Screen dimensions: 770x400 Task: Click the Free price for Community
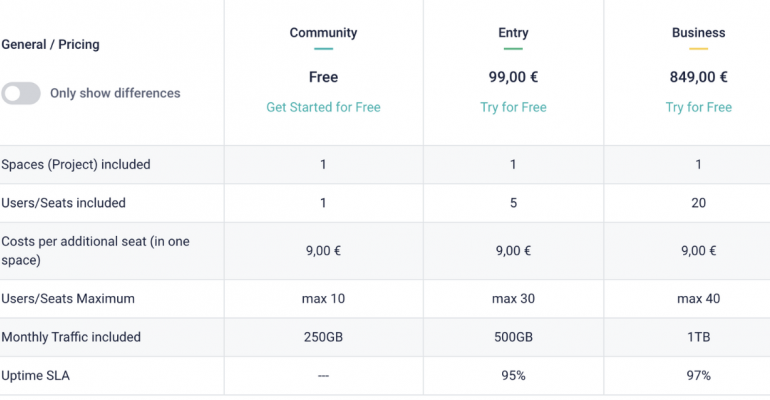[323, 77]
